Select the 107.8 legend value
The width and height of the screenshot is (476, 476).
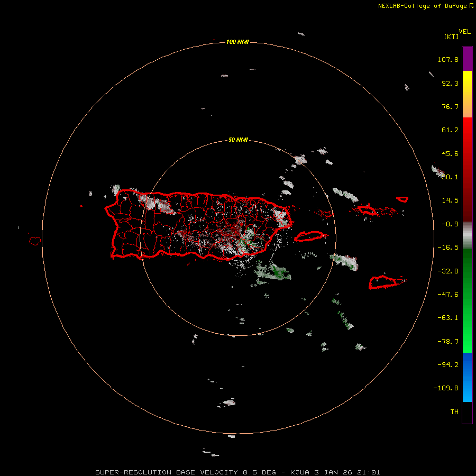(x=448, y=59)
